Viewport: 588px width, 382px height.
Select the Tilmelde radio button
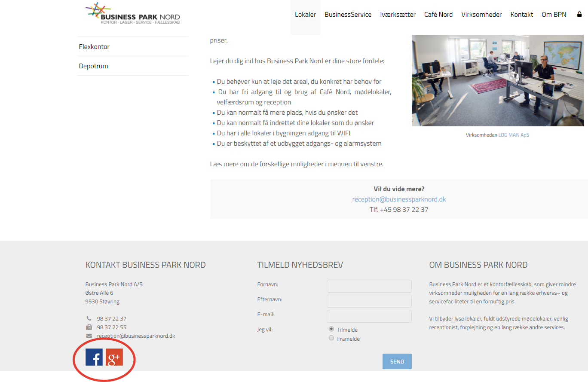331,329
